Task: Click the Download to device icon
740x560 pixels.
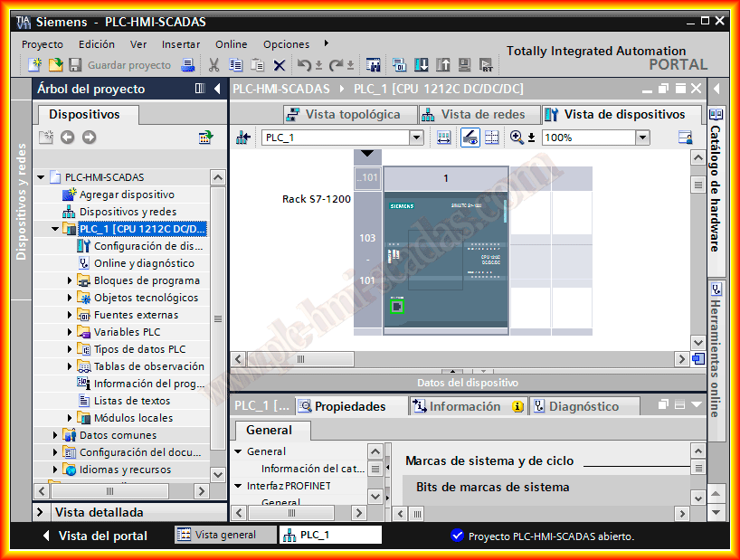Action: (x=422, y=65)
